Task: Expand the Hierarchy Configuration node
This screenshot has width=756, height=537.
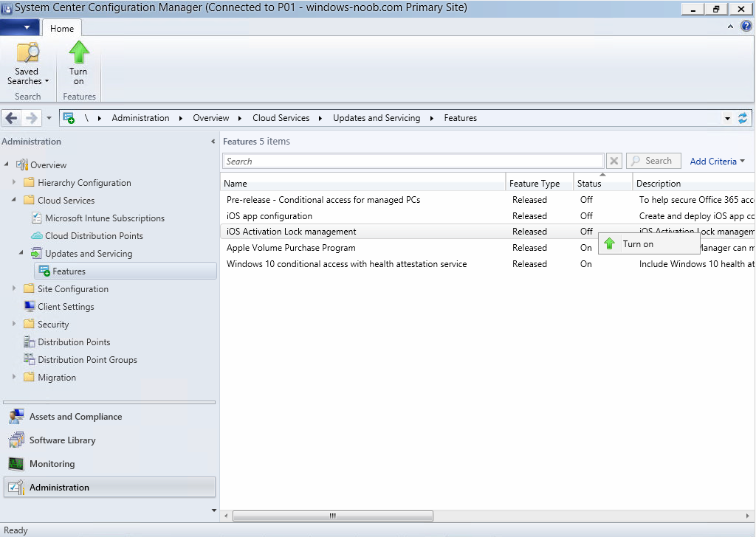Action: (x=14, y=182)
